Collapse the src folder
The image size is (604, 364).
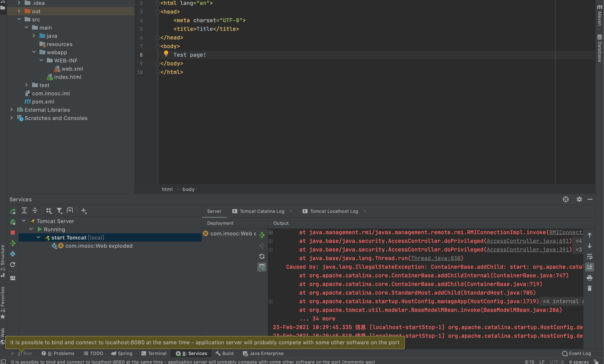[19, 19]
